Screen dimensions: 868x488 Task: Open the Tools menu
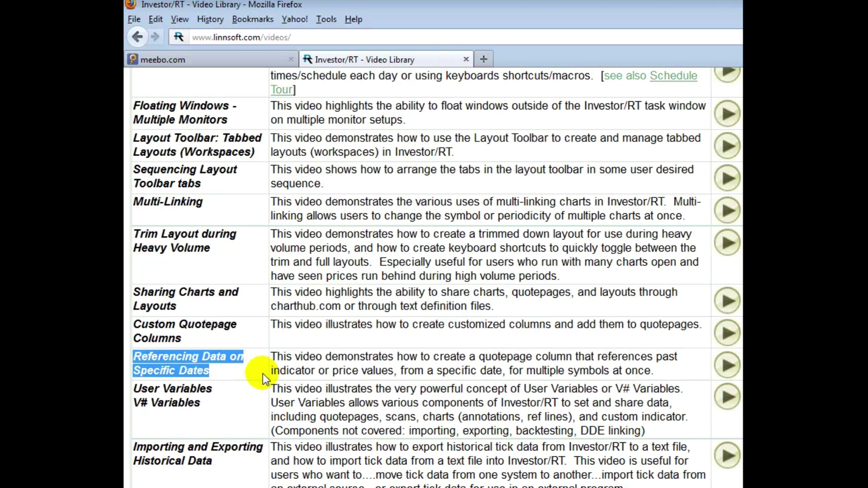tap(326, 19)
